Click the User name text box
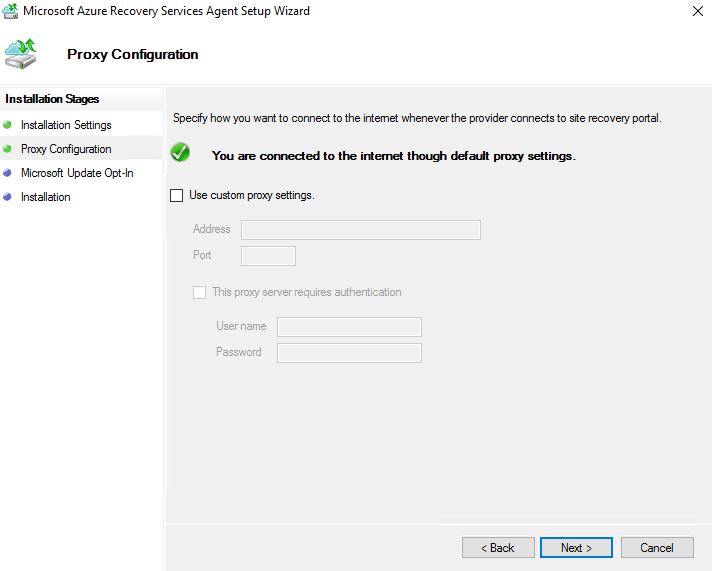712x571 pixels. click(349, 327)
